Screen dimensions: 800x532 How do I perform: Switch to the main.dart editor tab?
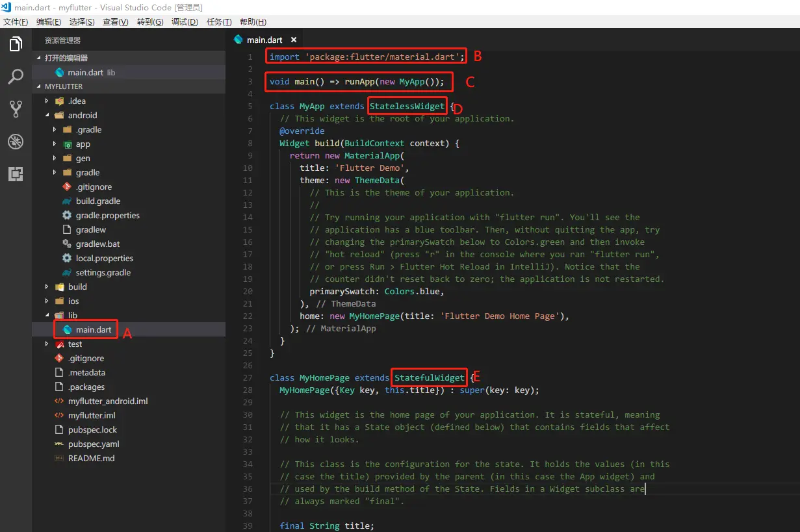coord(264,40)
